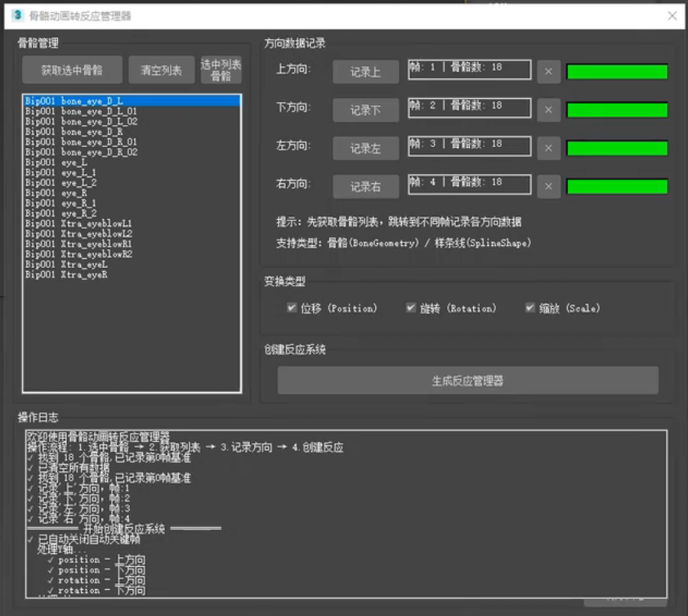Image resolution: width=688 pixels, height=616 pixels.
Task: Click 记录右 to record right direction
Action: [365, 186]
